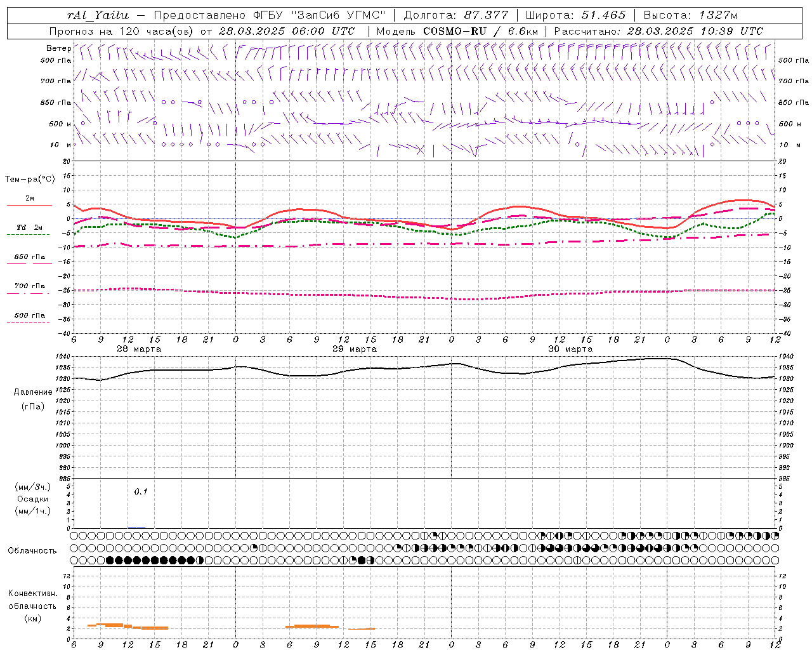Click the Долгота: 87.377 value in the header
The image size is (812, 650).
[x=456, y=15]
